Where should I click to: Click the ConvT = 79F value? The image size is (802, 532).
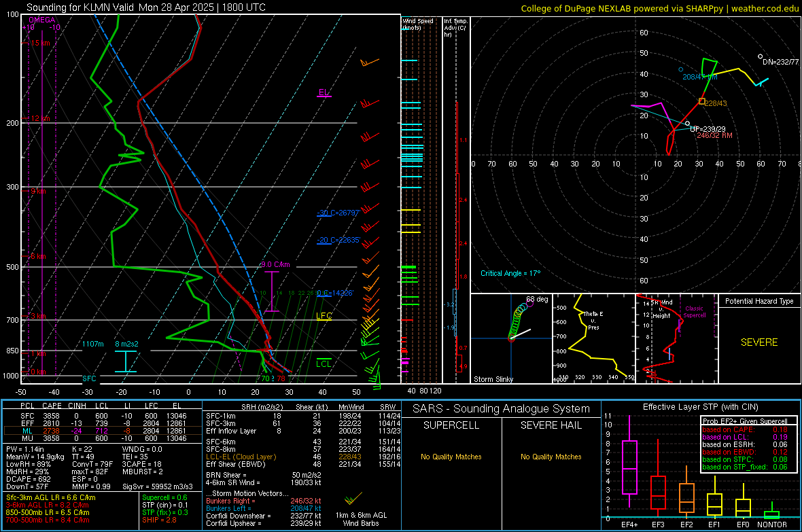(92, 464)
